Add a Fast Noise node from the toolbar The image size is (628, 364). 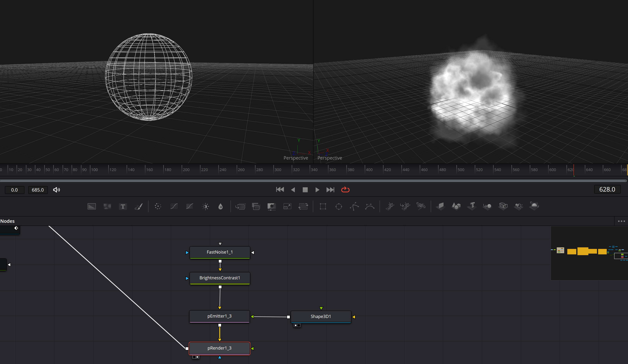click(x=107, y=206)
